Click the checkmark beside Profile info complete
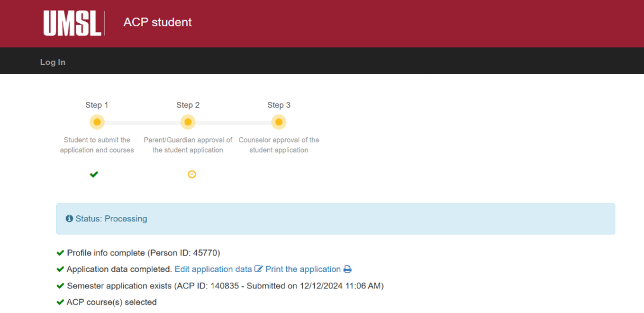Viewport: 644px width, 313px height. point(60,252)
